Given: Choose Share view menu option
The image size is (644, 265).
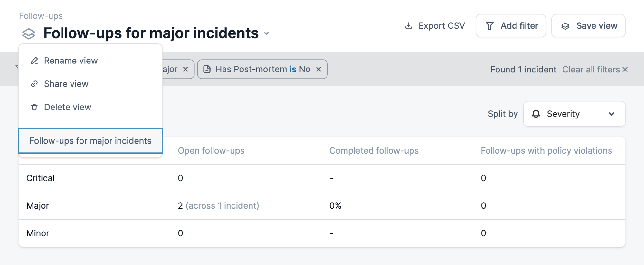Looking at the screenshot, I should click(x=66, y=84).
